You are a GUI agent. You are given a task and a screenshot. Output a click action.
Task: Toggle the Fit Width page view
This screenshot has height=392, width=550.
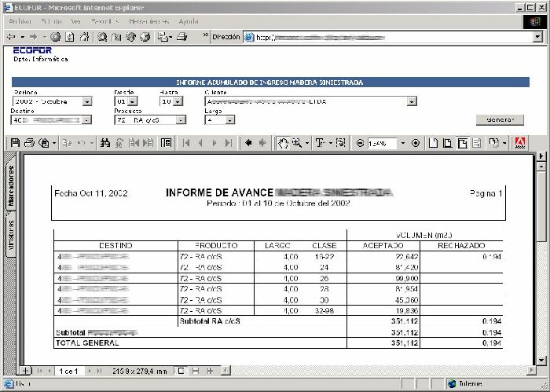point(463,143)
